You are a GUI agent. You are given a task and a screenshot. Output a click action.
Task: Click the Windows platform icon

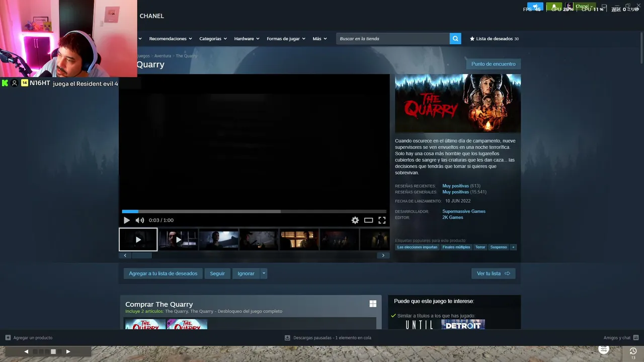pos(373,304)
